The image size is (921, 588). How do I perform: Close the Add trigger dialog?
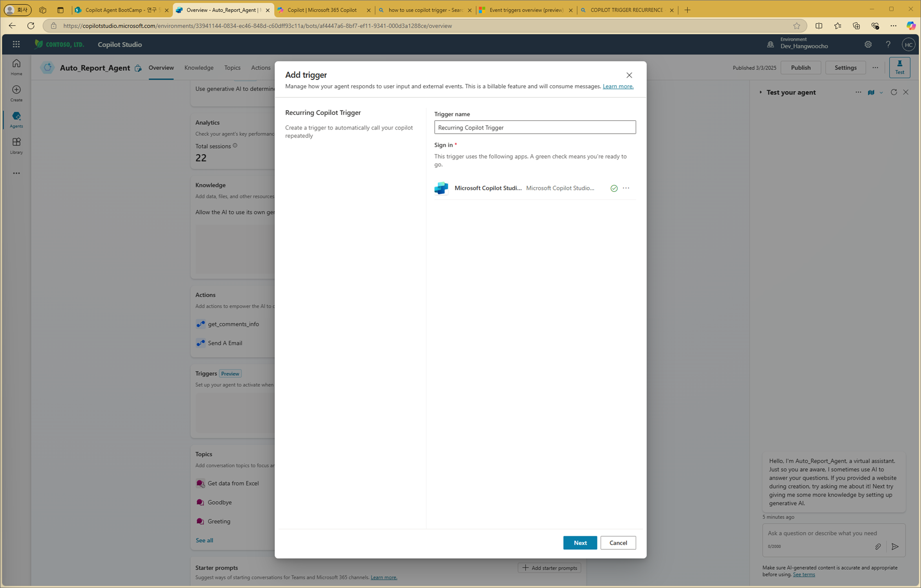pos(629,75)
